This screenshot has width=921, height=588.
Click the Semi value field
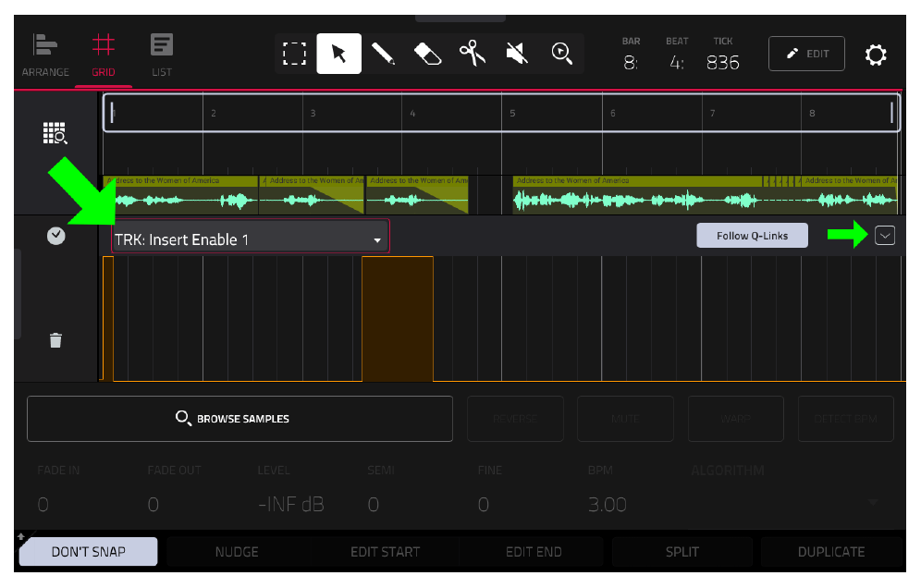tap(373, 505)
